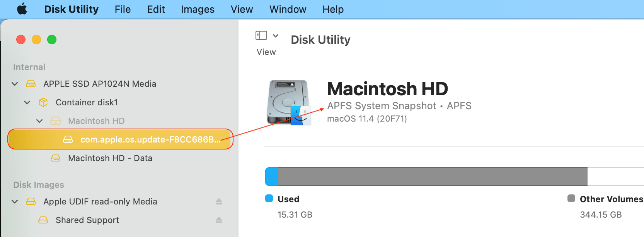Viewport: 644px width, 237px height.
Task: Click the Apple UDIF read-only Media disk icon
Action: click(x=31, y=201)
